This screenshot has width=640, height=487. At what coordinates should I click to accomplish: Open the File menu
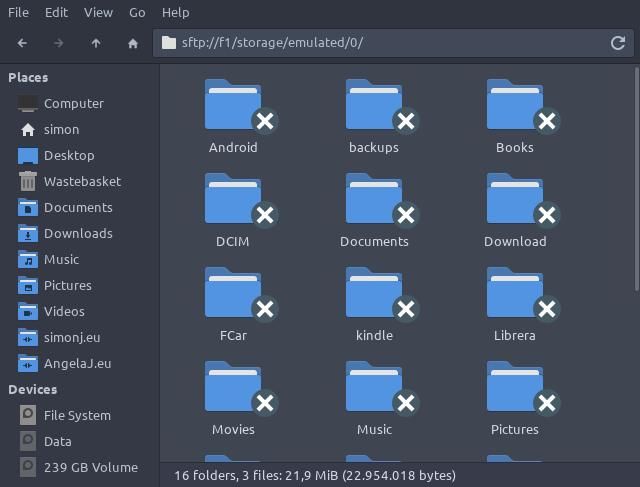coord(18,13)
